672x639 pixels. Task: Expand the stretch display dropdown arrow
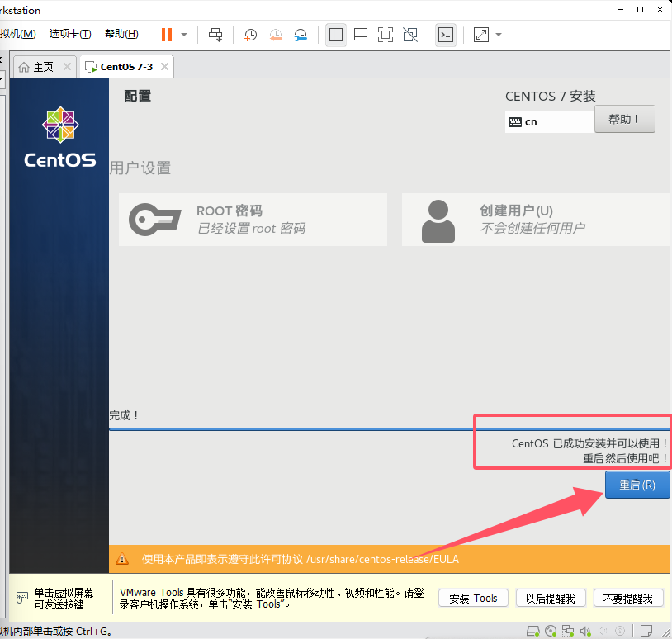coord(499,35)
